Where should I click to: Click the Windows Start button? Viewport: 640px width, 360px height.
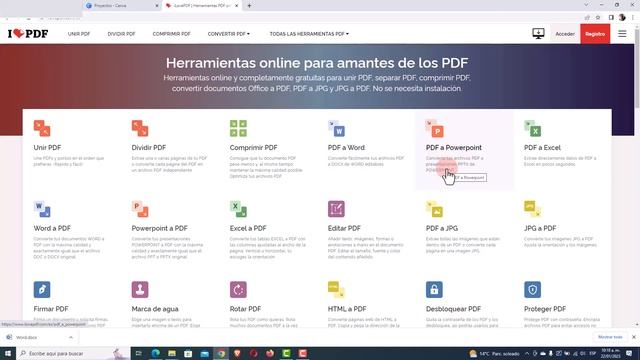8,353
